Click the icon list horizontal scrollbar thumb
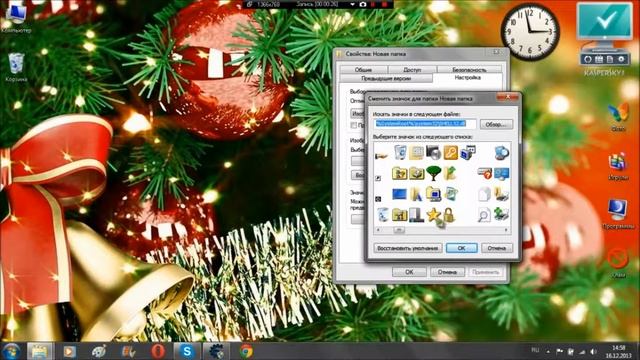640x360 pixels. coord(399,230)
